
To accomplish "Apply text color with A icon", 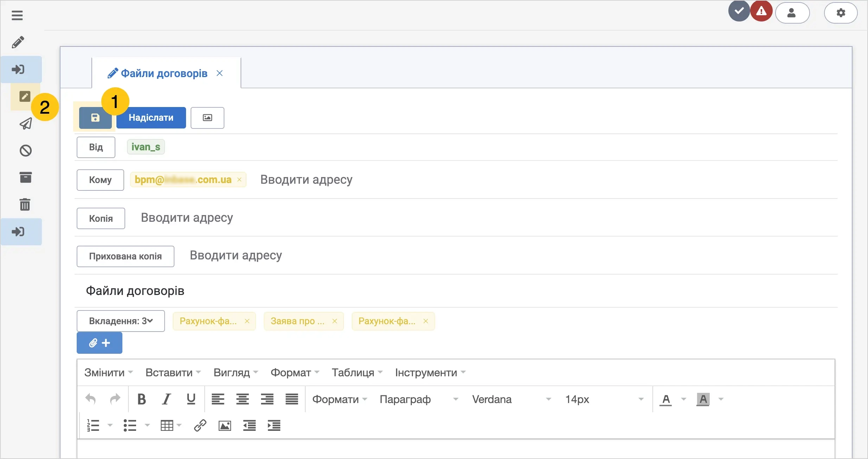I will click(665, 399).
